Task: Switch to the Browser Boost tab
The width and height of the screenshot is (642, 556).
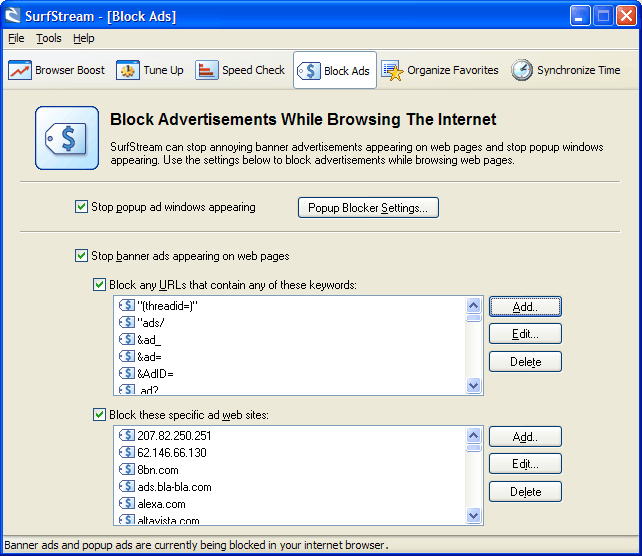Action: pos(56,70)
